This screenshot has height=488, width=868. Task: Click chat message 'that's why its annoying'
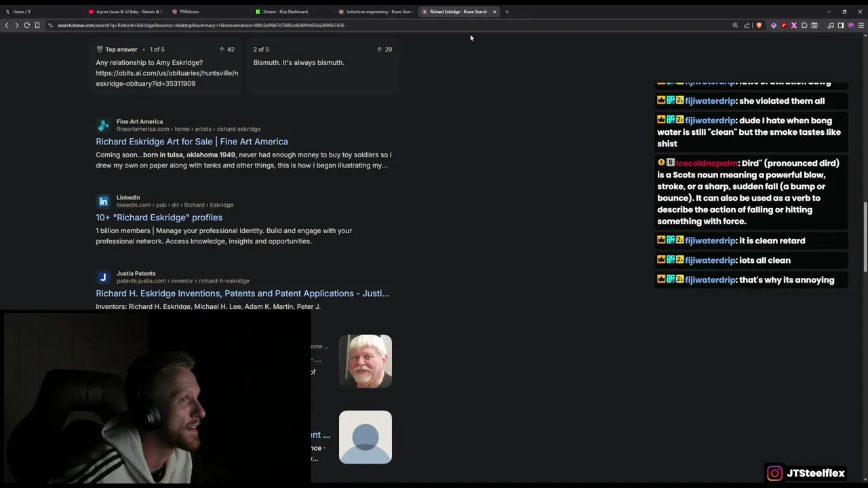click(787, 280)
